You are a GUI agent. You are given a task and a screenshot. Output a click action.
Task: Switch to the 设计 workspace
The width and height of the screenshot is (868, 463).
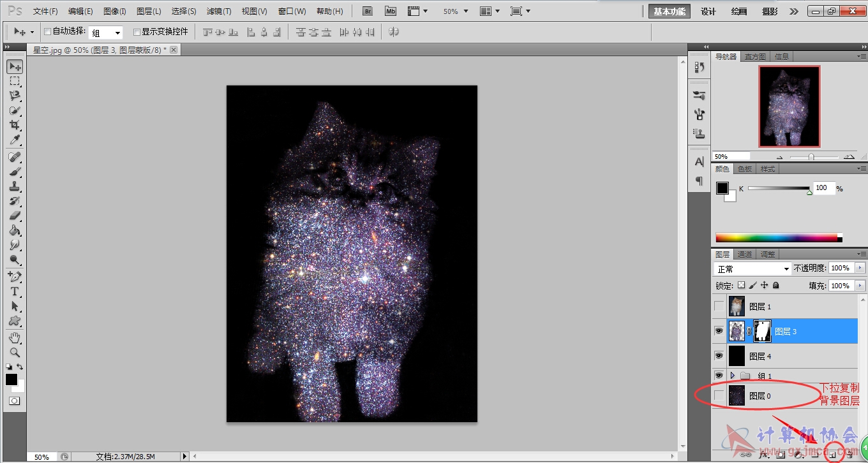click(x=708, y=11)
